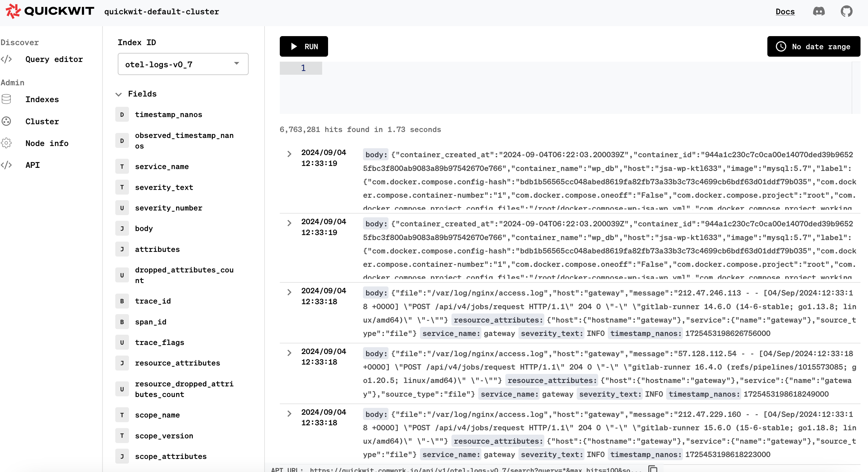Image resolution: width=868 pixels, height=472 pixels.
Task: Open the API page
Action: [33, 165]
